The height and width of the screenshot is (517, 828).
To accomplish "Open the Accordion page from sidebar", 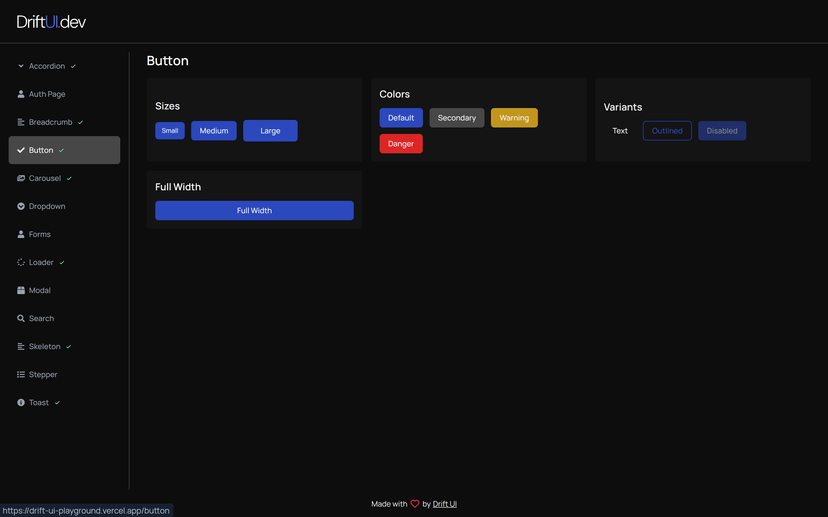I will (64, 66).
